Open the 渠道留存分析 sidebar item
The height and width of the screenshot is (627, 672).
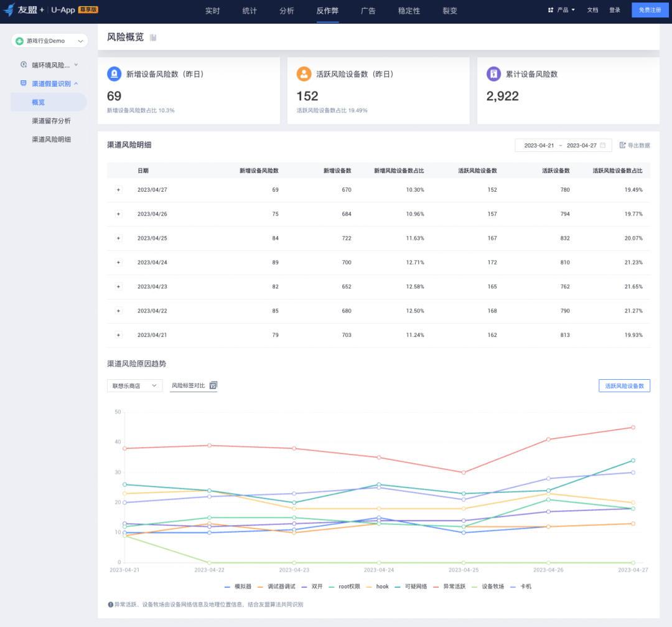51,121
